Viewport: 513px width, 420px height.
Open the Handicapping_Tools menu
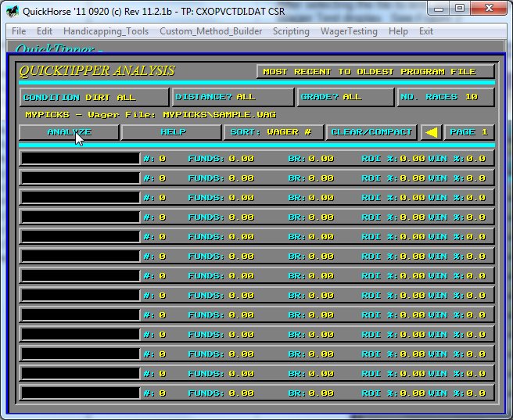tap(106, 31)
